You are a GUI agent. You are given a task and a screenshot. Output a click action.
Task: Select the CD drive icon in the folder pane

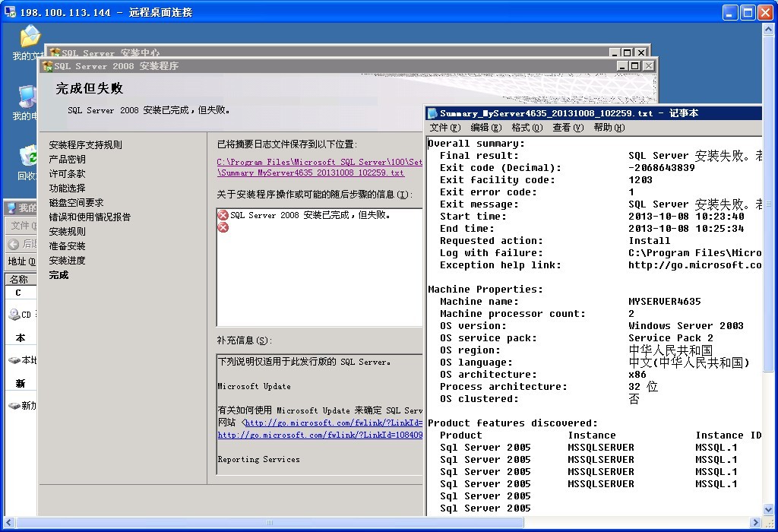pos(16,314)
